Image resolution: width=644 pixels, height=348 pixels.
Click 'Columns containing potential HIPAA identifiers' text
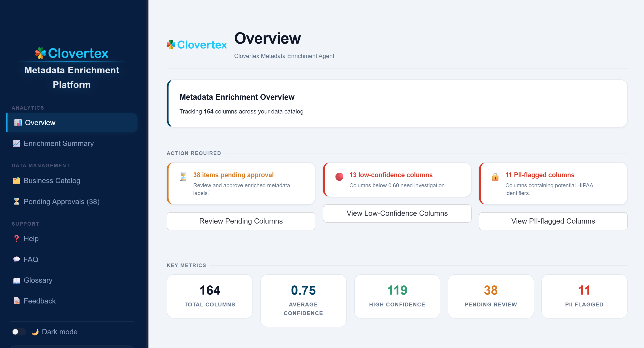click(x=549, y=189)
